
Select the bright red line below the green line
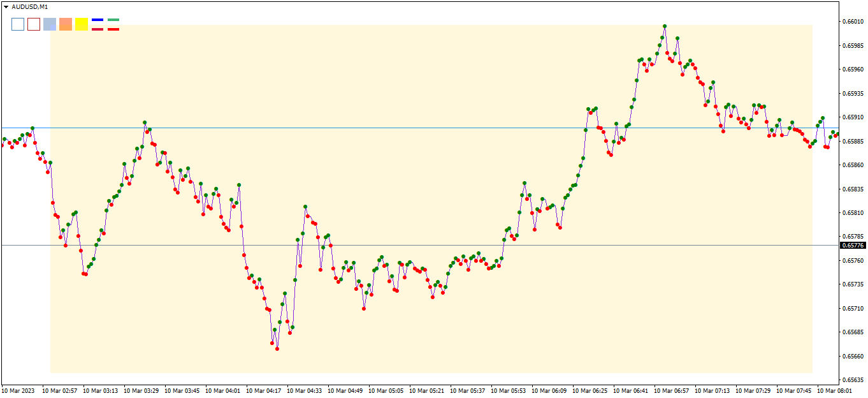point(113,29)
